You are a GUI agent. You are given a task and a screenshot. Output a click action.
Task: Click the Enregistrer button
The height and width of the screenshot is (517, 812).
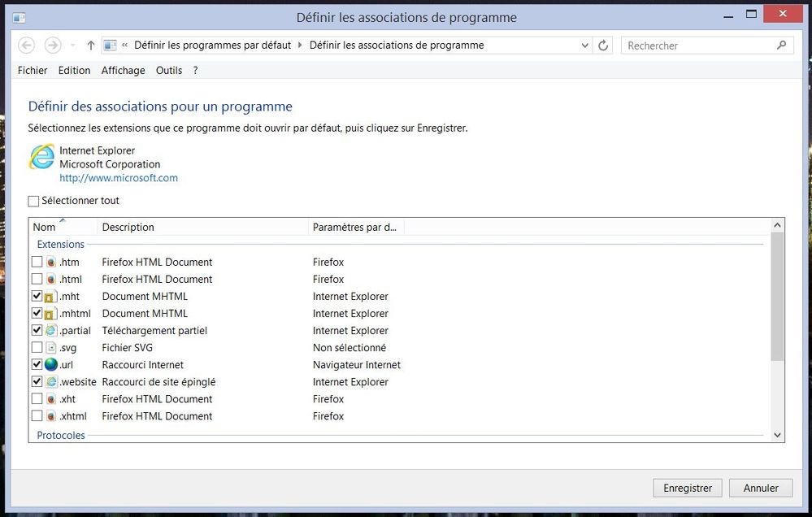tap(687, 488)
